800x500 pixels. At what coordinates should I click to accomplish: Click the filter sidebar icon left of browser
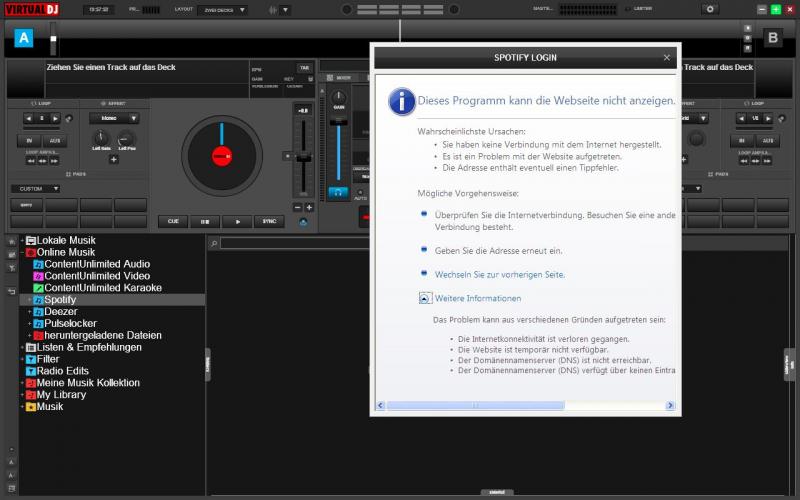tap(11, 268)
